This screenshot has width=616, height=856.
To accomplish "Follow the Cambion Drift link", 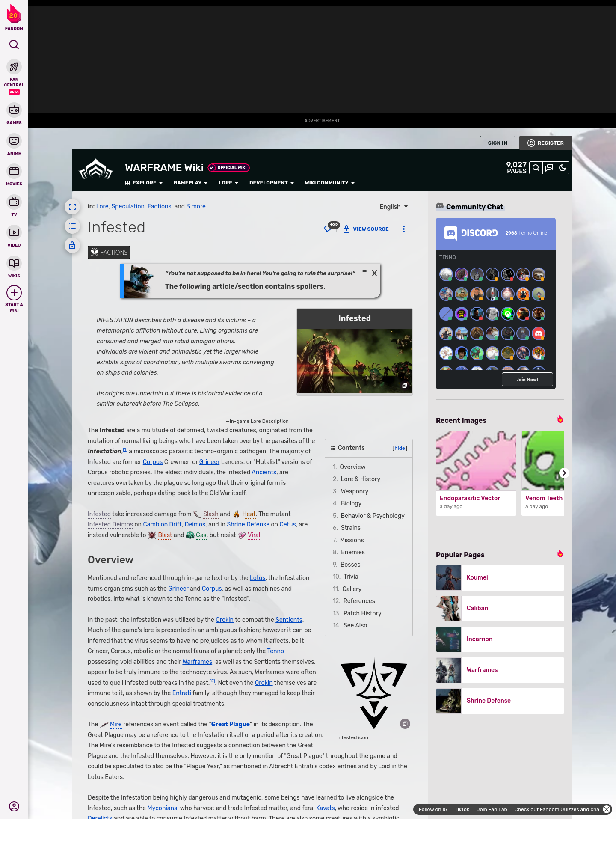I will pyautogui.click(x=162, y=524).
